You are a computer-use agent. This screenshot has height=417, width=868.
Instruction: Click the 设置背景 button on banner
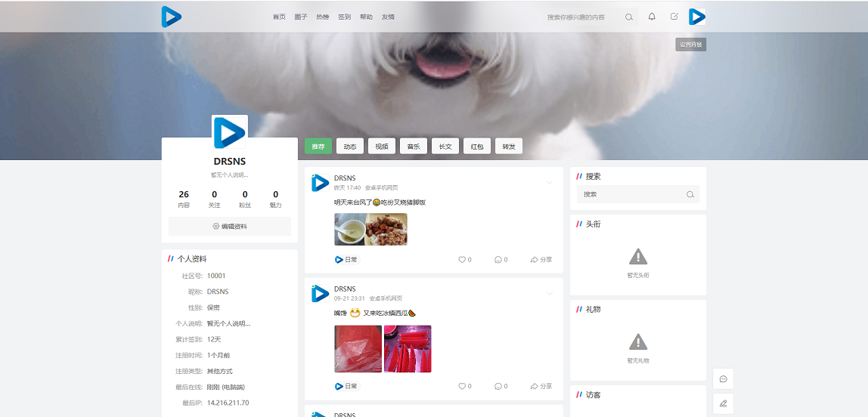coord(690,45)
